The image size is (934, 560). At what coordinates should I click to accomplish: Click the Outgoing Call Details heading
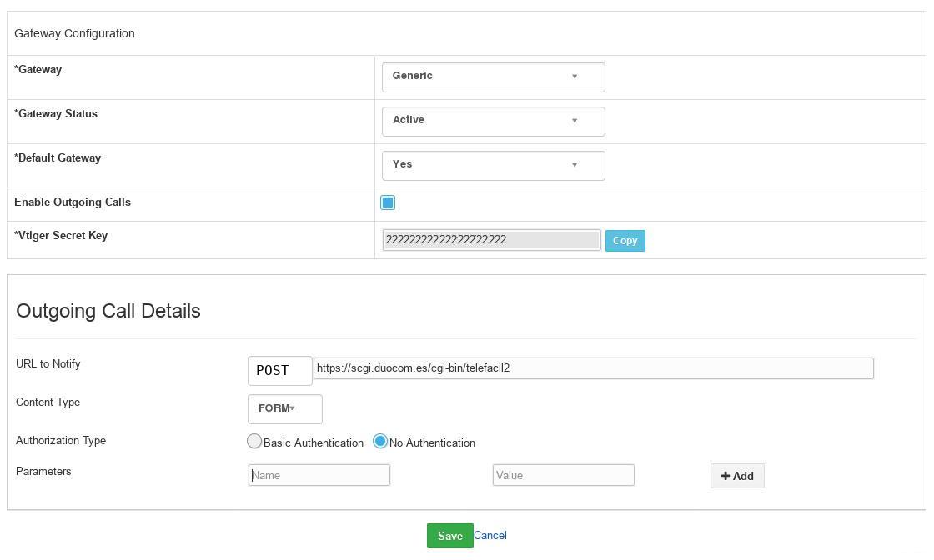[108, 311]
